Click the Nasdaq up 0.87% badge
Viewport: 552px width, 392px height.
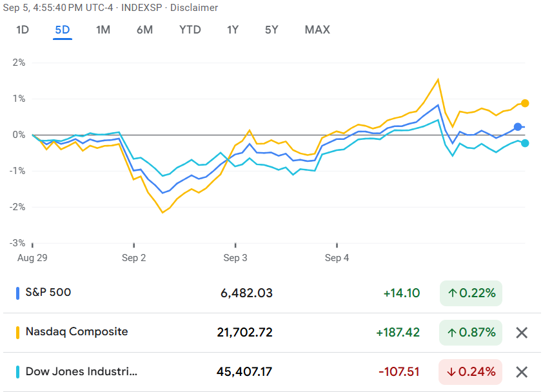471,333
